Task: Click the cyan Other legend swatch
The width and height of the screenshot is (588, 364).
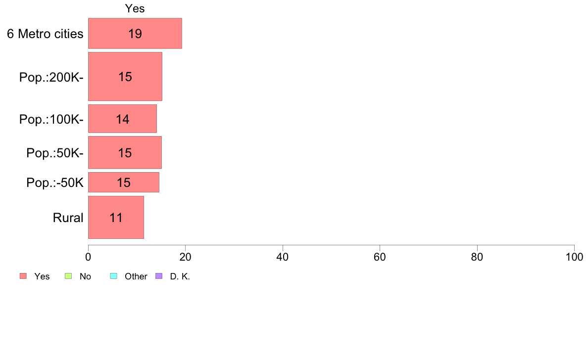Action: coord(114,276)
